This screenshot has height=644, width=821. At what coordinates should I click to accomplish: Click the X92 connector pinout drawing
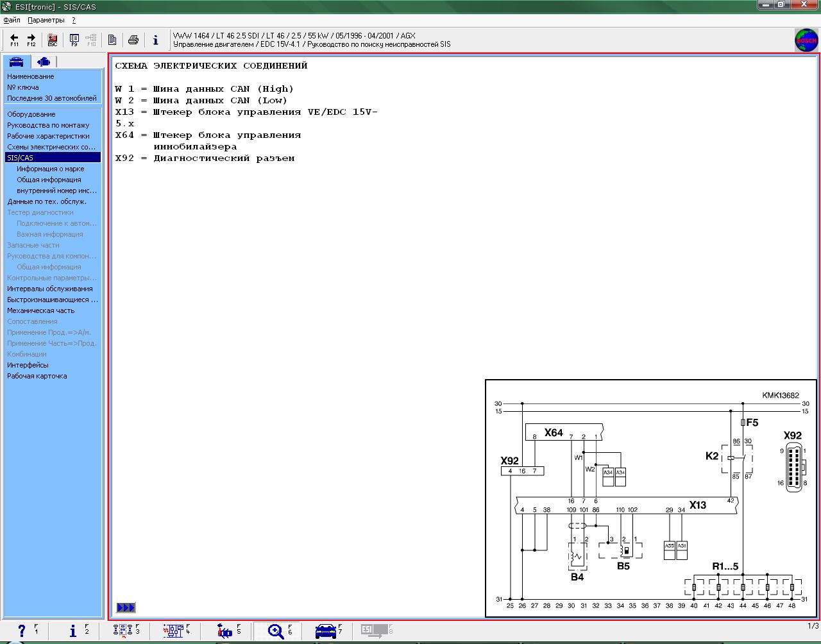(x=793, y=466)
